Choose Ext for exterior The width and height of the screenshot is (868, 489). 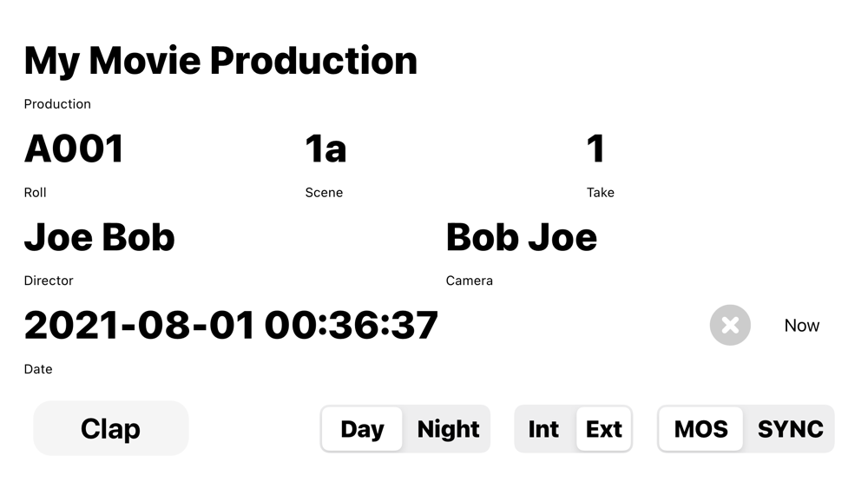(x=604, y=429)
